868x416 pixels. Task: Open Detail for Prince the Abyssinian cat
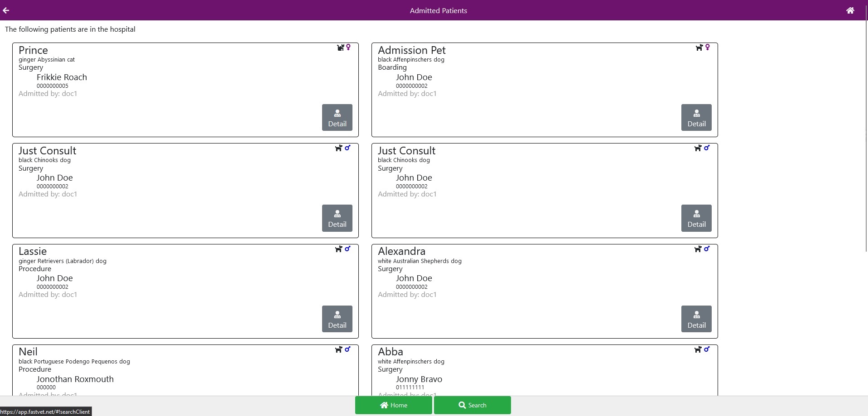coord(337,118)
